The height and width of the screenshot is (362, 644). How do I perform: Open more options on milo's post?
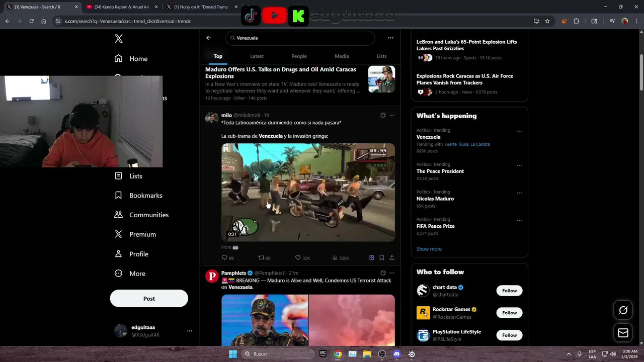point(392,115)
